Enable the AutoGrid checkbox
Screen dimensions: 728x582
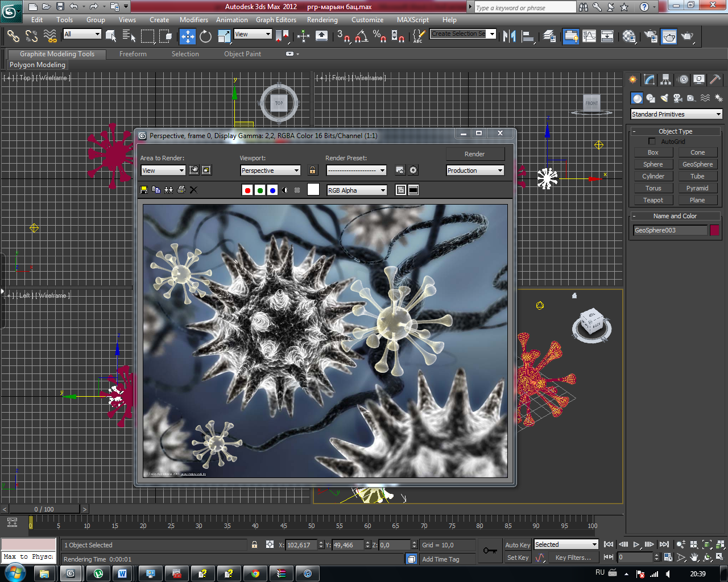click(652, 142)
